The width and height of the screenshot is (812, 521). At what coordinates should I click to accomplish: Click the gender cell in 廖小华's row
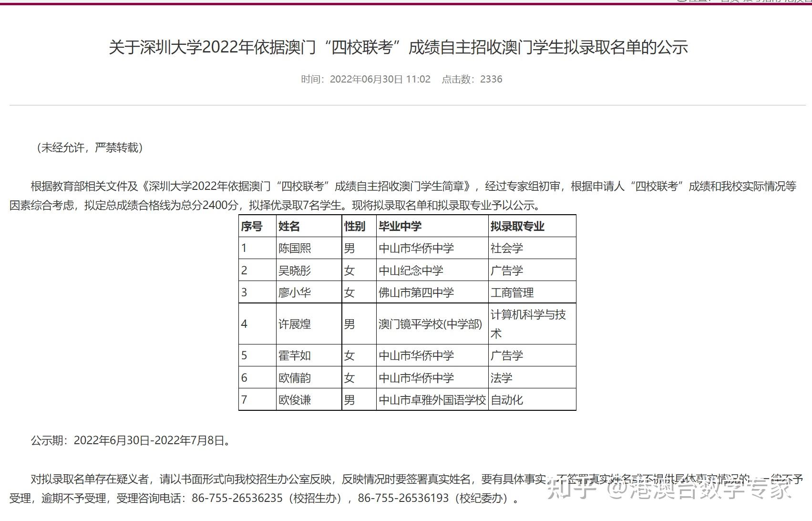pos(359,292)
